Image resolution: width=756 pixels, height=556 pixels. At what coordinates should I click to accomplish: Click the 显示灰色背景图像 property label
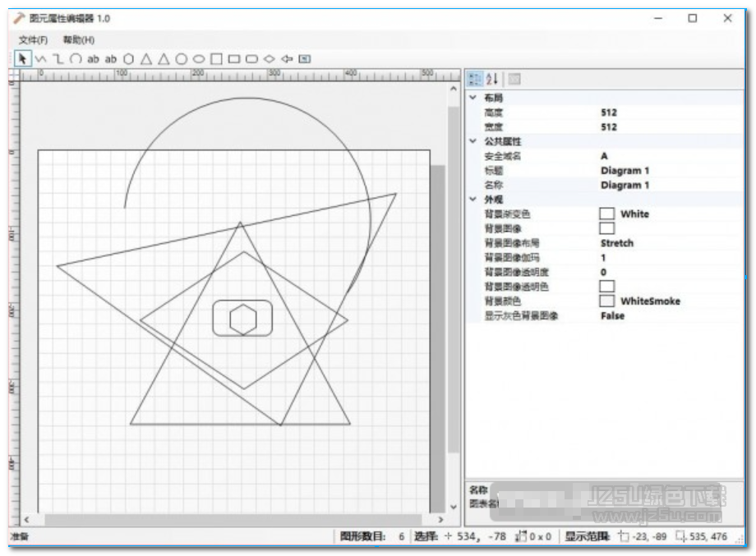[521, 315]
